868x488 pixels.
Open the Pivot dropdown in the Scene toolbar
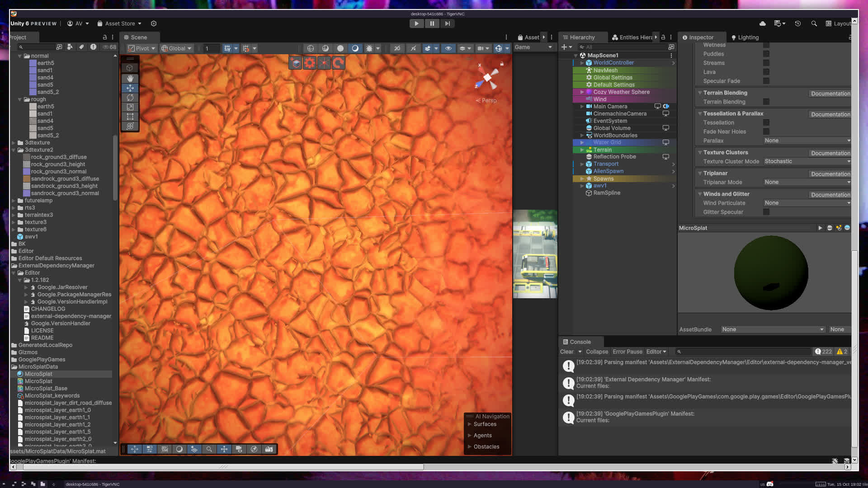coord(142,48)
